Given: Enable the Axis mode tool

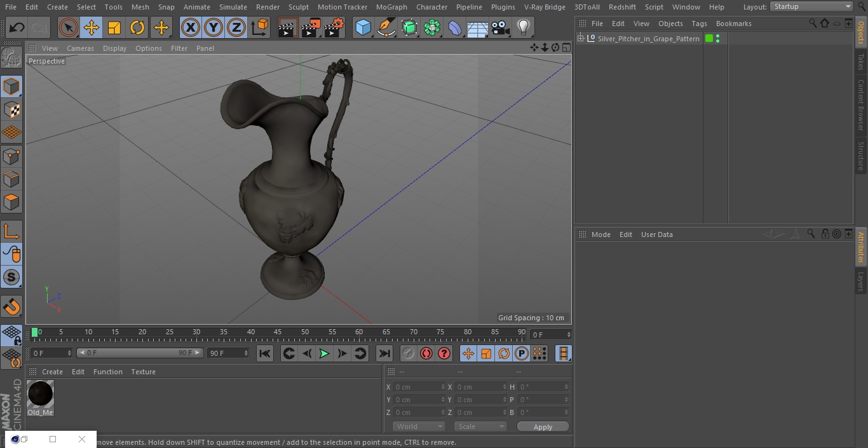Looking at the screenshot, I should pos(11,231).
